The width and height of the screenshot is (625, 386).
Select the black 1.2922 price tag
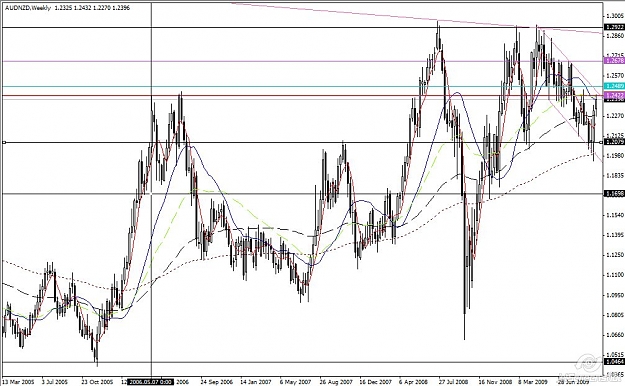615,27
